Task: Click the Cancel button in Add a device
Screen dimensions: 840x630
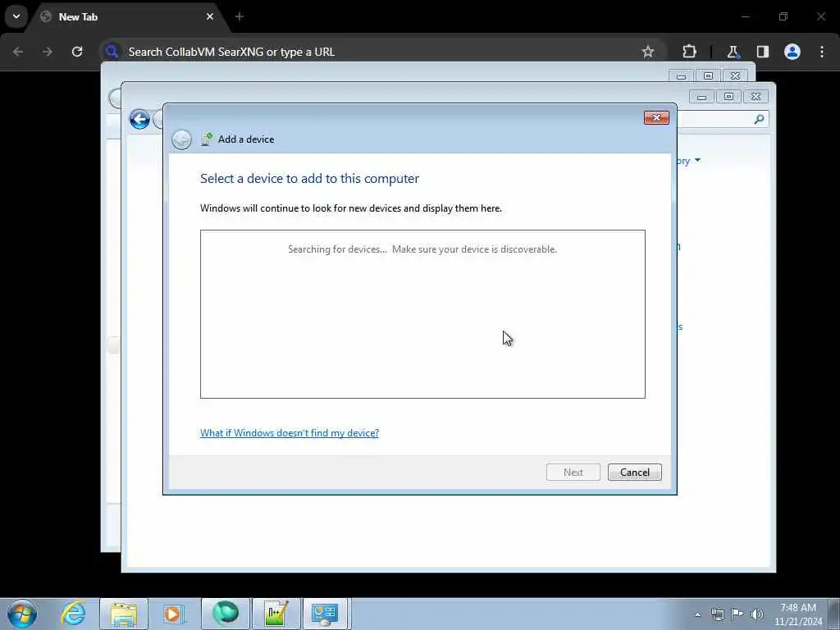Action: click(x=634, y=472)
